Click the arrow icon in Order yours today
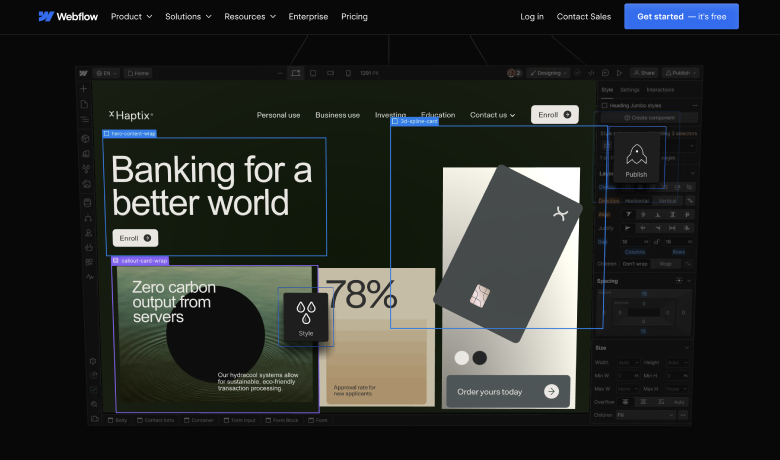 click(551, 391)
